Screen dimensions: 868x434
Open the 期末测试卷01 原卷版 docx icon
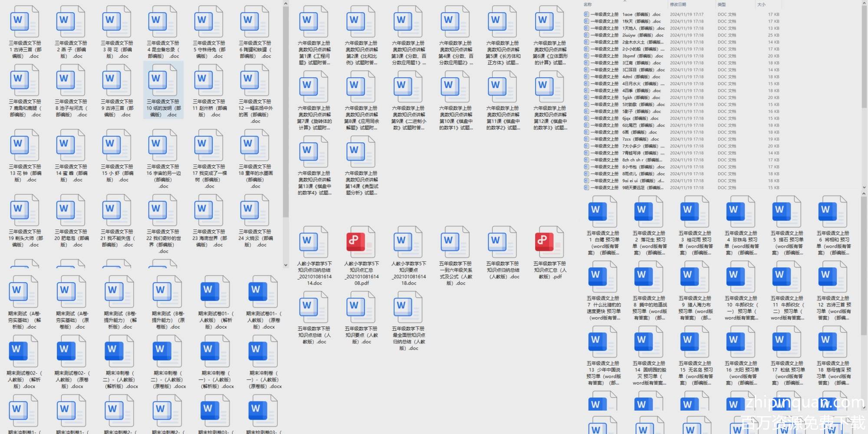[x=262, y=292]
